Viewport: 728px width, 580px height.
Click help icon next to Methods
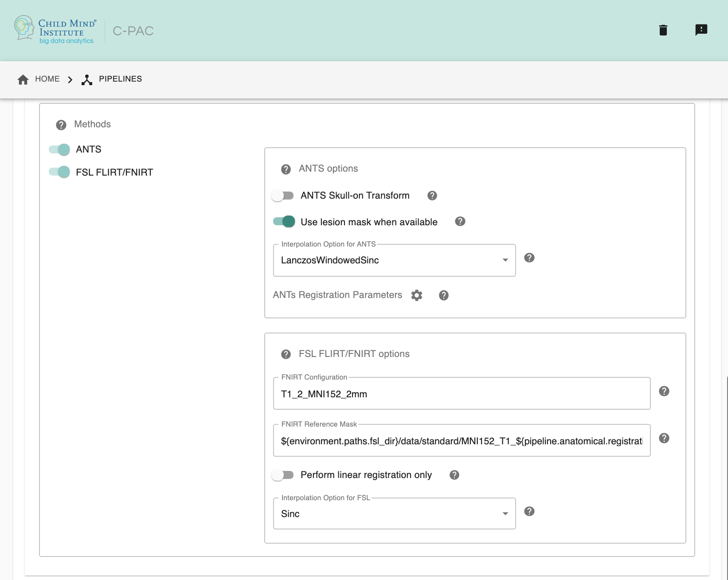tap(61, 125)
